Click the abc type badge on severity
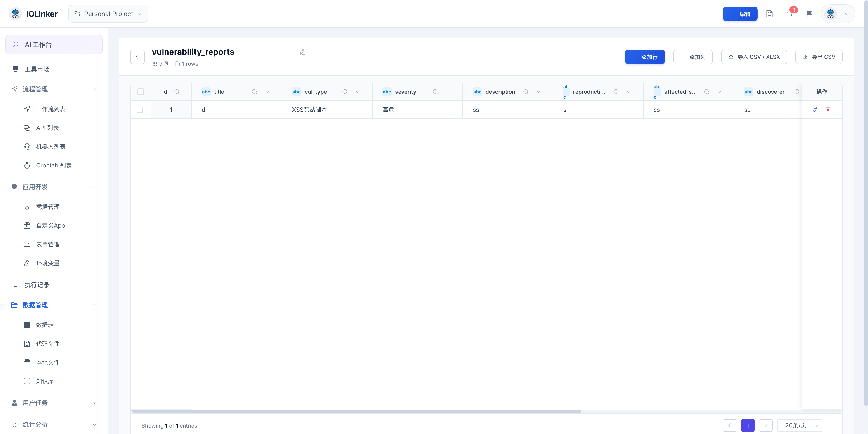The height and width of the screenshot is (434, 868). point(387,92)
